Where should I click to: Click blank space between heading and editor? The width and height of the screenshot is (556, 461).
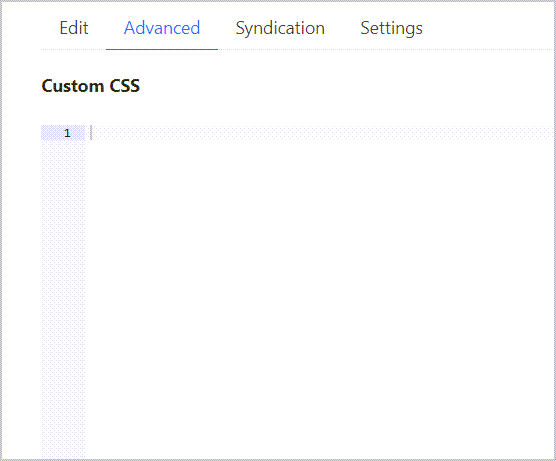pos(298,110)
